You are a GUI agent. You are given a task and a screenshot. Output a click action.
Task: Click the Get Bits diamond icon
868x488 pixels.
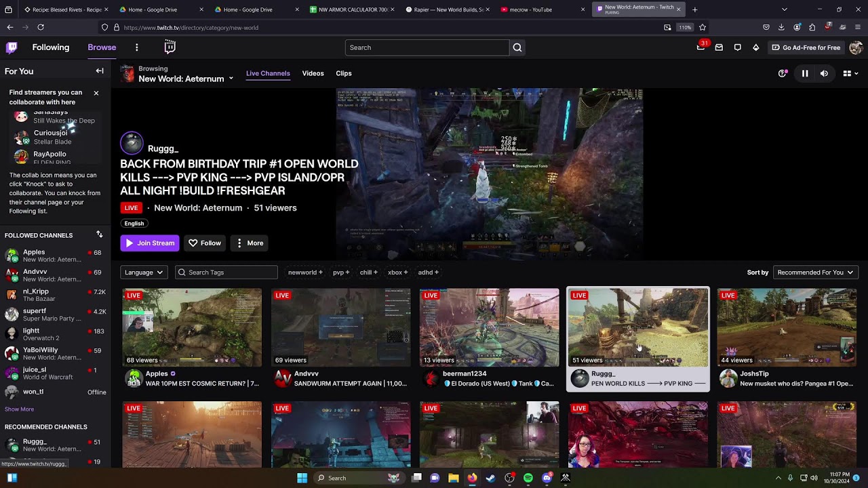(x=755, y=47)
